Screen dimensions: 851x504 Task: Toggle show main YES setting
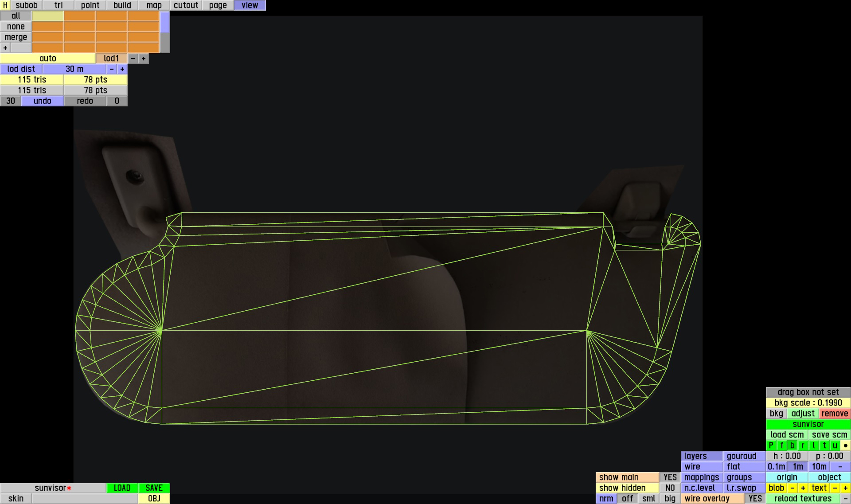pos(670,477)
